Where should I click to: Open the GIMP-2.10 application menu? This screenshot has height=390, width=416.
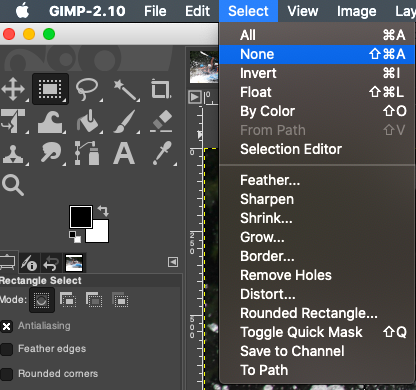[87, 11]
